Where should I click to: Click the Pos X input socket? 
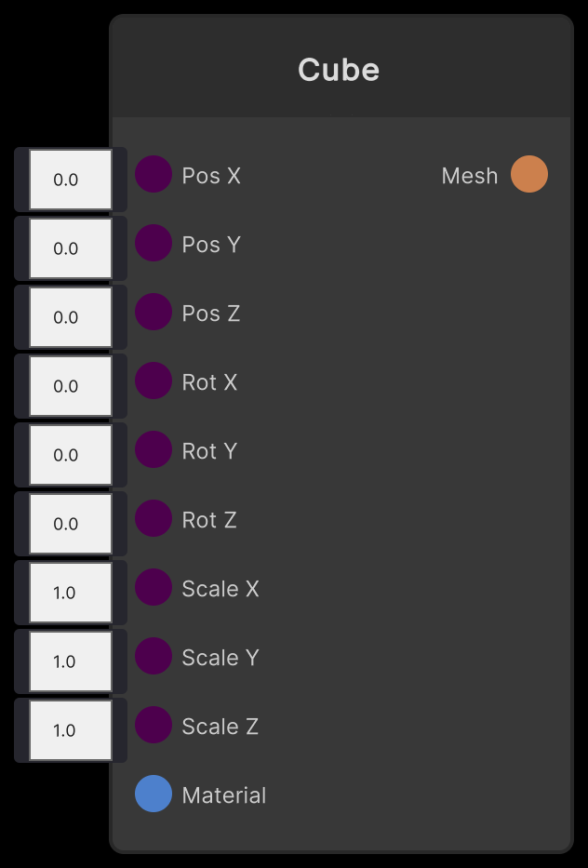coord(154,175)
